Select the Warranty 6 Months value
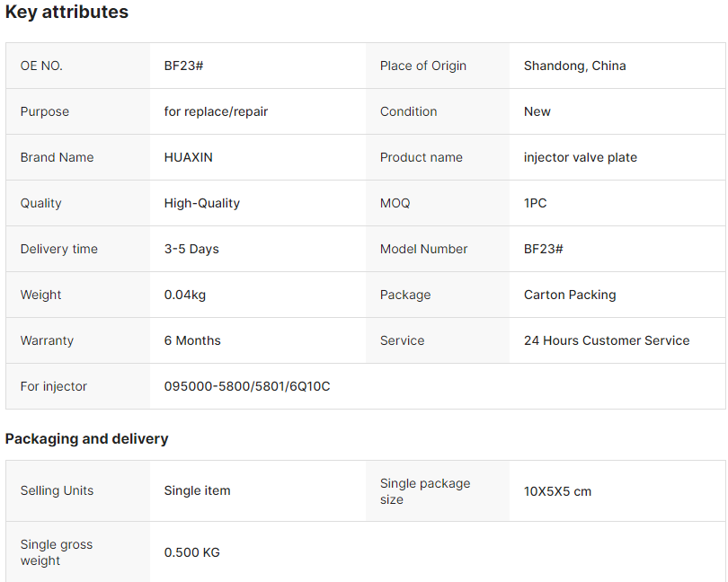Viewport: 728px width, 582px height. click(x=192, y=340)
